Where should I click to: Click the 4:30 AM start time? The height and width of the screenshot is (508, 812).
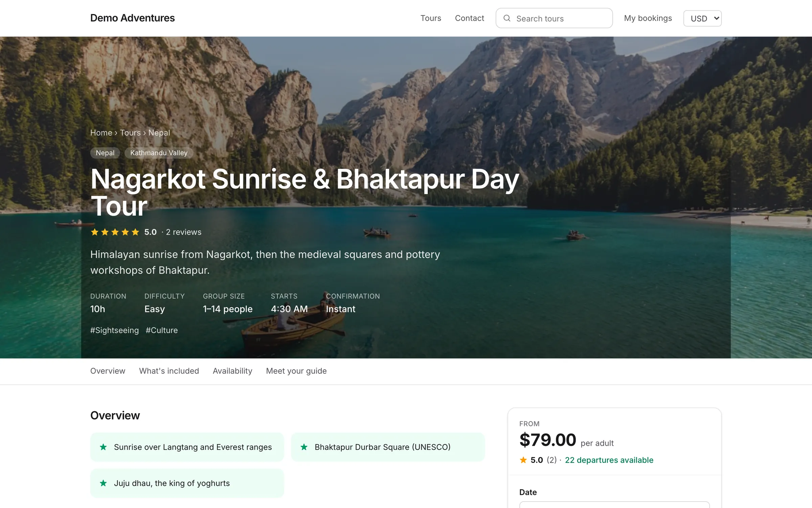click(x=289, y=309)
